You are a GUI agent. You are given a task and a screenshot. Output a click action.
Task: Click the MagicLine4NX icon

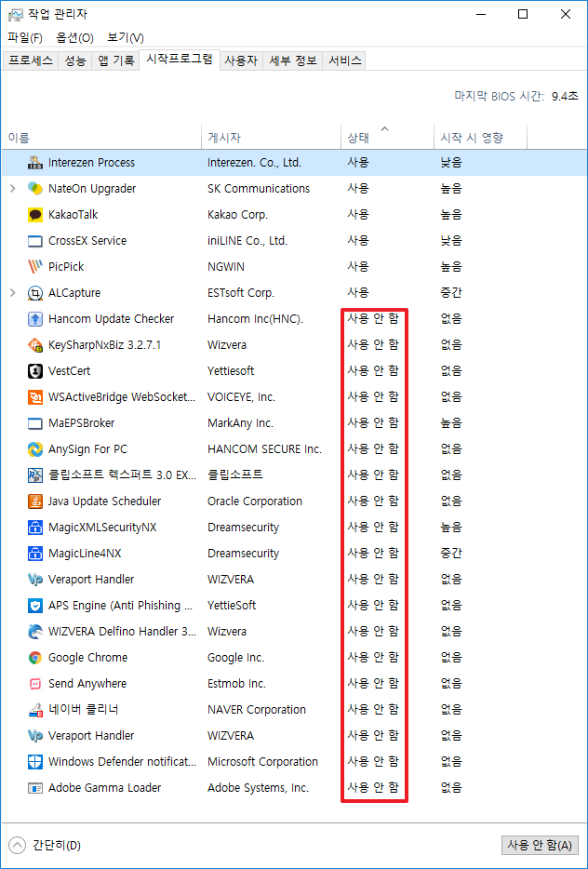[35, 554]
